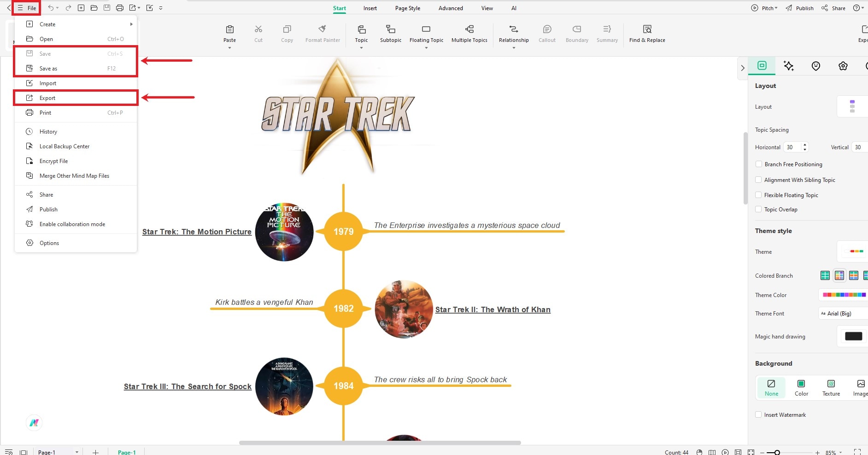Collapse the right side panel chevron
This screenshot has width=868, height=455.
coord(742,68)
